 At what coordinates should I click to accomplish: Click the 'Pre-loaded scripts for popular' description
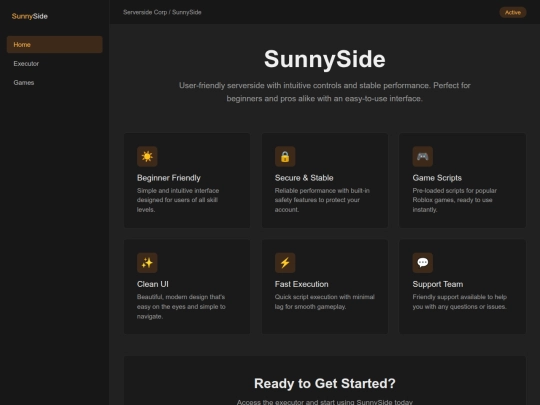click(x=454, y=200)
